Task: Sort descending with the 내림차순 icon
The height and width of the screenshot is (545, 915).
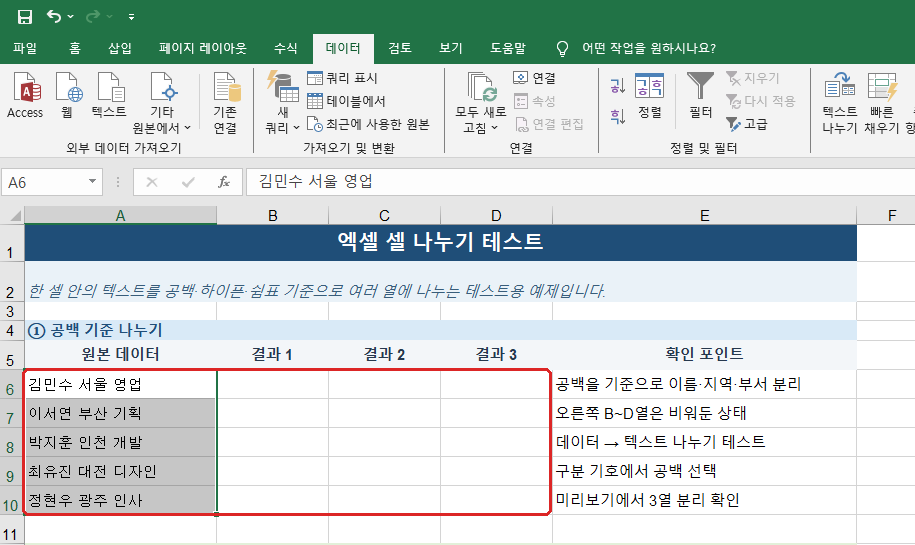Action: point(618,116)
